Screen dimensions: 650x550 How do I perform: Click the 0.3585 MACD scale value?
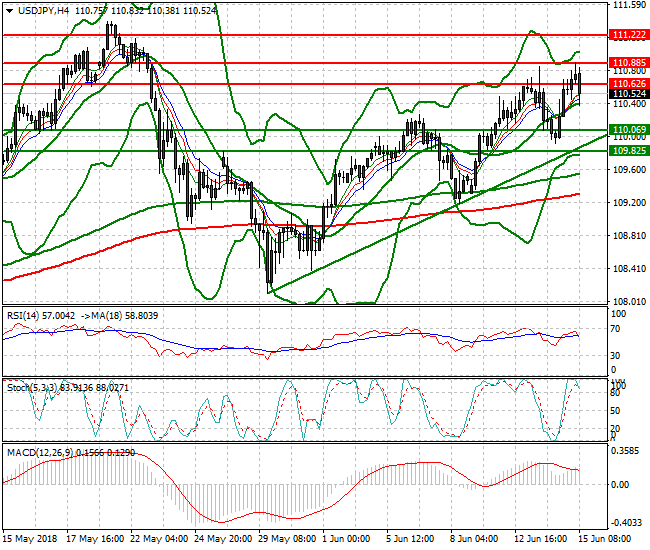pyautogui.click(x=626, y=451)
